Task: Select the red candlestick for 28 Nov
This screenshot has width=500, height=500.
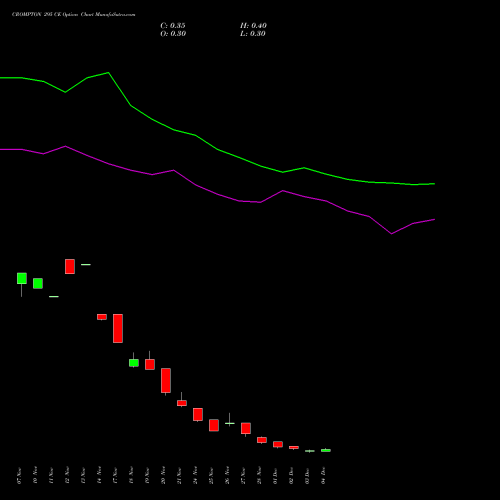Action: pyautogui.click(x=262, y=440)
